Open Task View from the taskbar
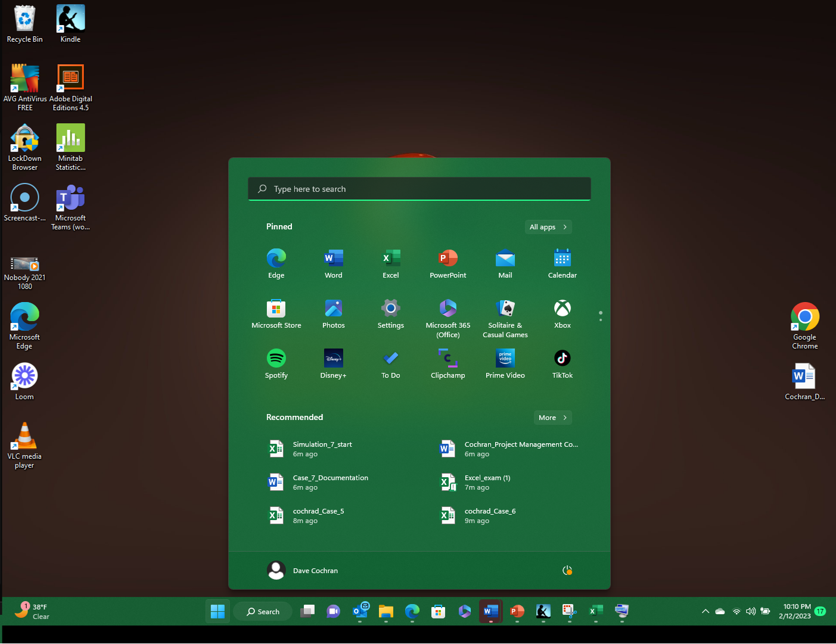Screen dimensions: 836x644 [x=307, y=611]
